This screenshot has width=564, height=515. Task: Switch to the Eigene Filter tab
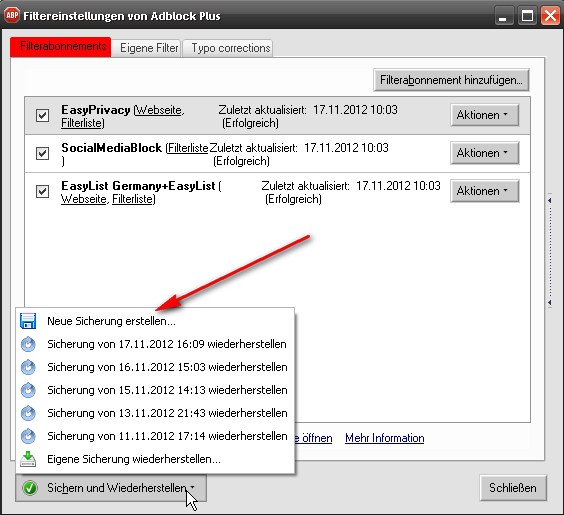pos(149,48)
